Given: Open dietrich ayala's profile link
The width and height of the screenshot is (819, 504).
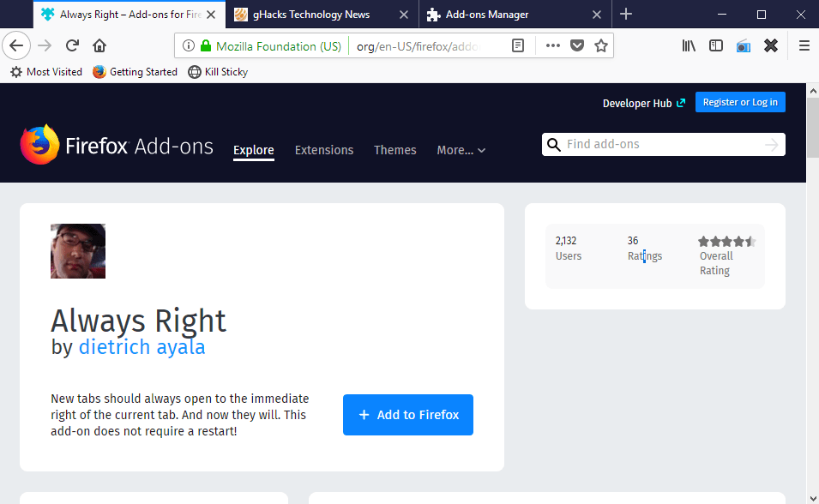Looking at the screenshot, I should click(x=142, y=347).
